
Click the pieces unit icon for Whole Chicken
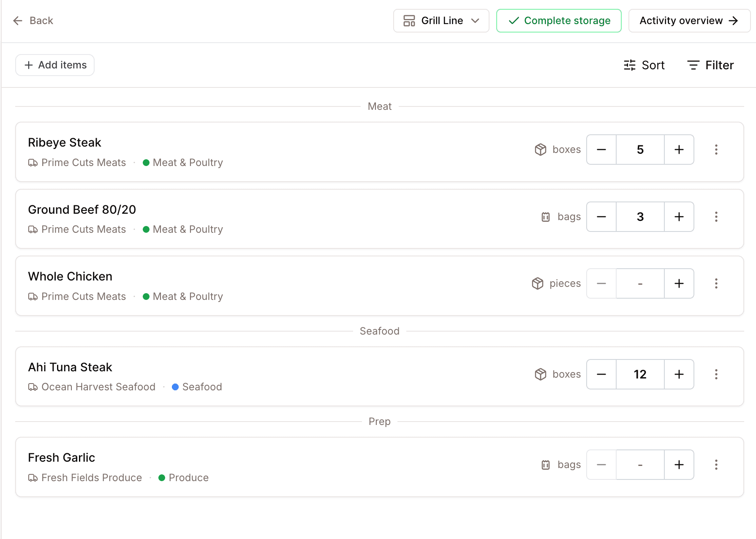[538, 283]
